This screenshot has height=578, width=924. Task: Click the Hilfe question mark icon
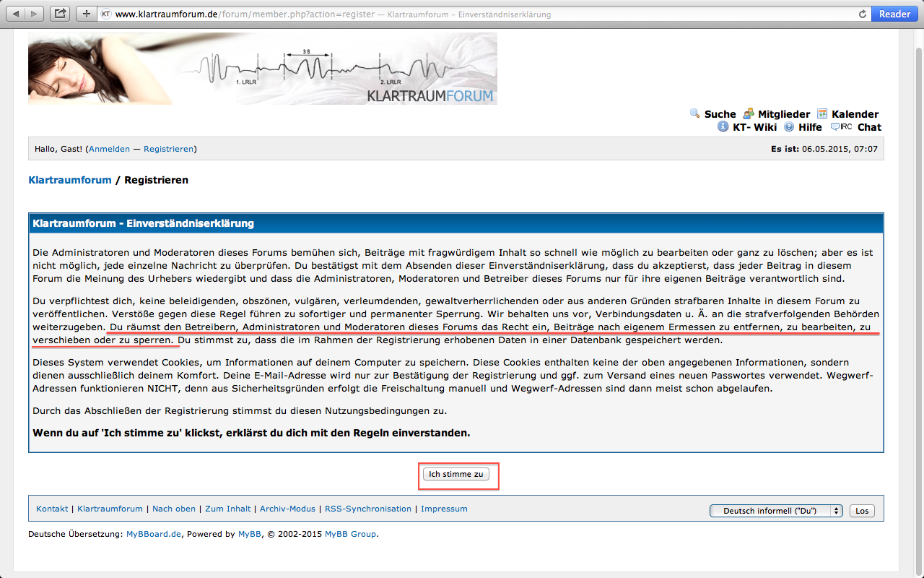(789, 126)
